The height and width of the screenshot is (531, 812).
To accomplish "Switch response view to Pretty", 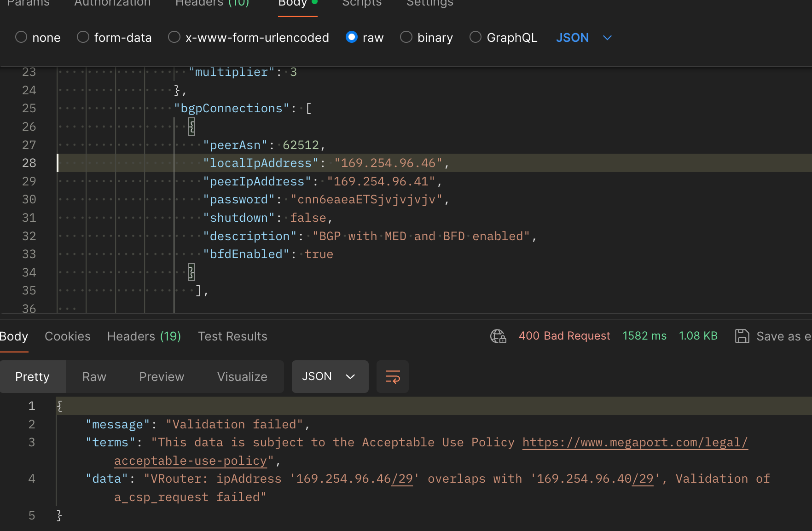I will click(x=32, y=376).
